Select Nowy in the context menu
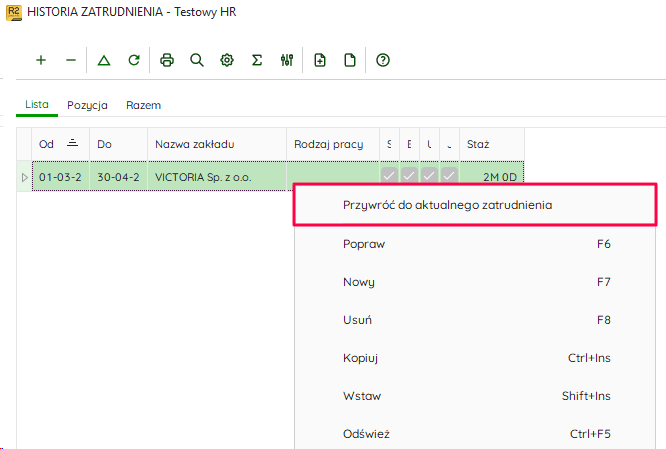The height and width of the screenshot is (449, 666). pos(475,282)
